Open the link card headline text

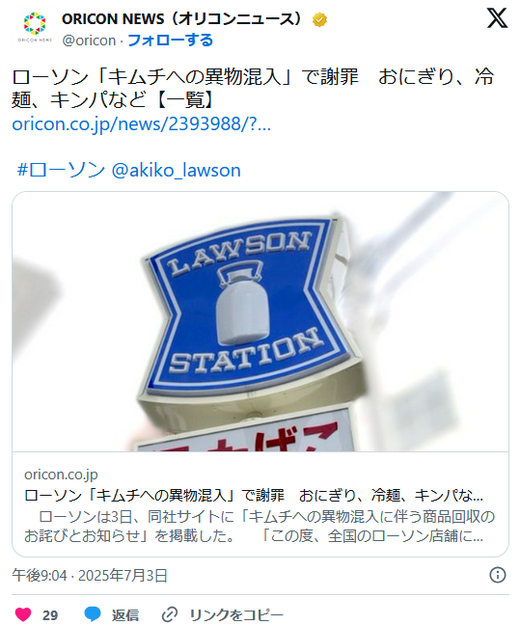point(253,495)
